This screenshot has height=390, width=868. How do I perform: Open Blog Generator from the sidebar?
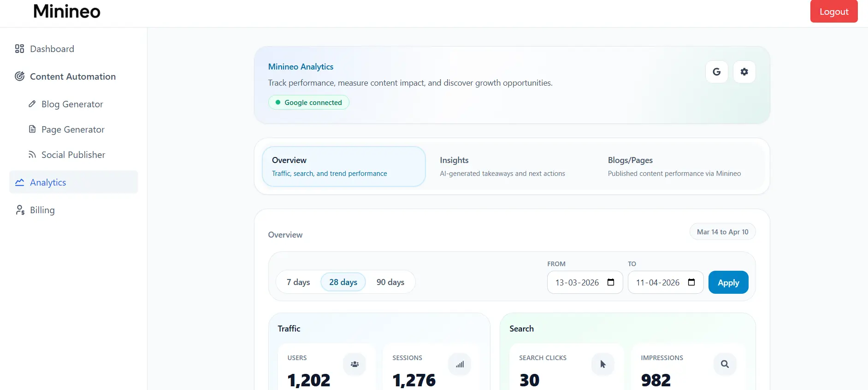[x=72, y=104]
